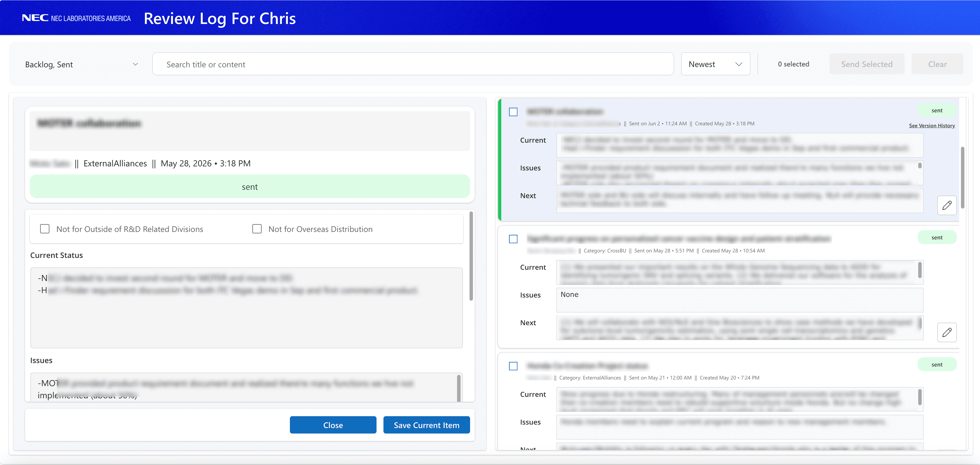Click pencil edit icon of CrossBU item
980x465 pixels.
(x=947, y=333)
